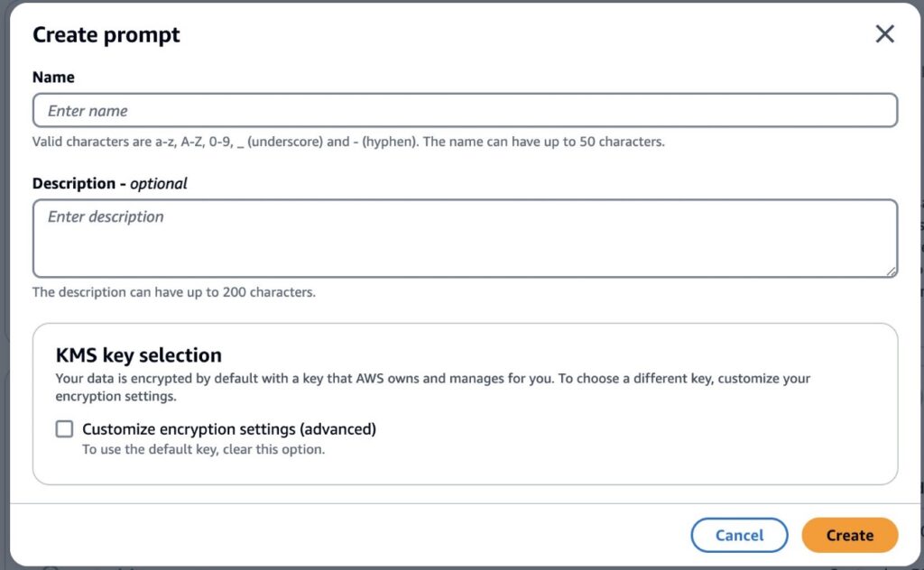Click the orange Create button

pyautogui.click(x=849, y=535)
